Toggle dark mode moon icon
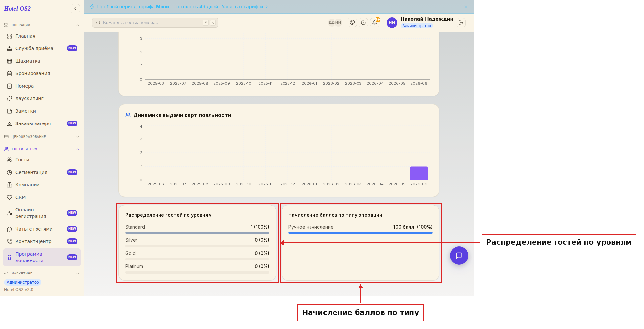Viewport: 644px width, 329px height. click(363, 23)
